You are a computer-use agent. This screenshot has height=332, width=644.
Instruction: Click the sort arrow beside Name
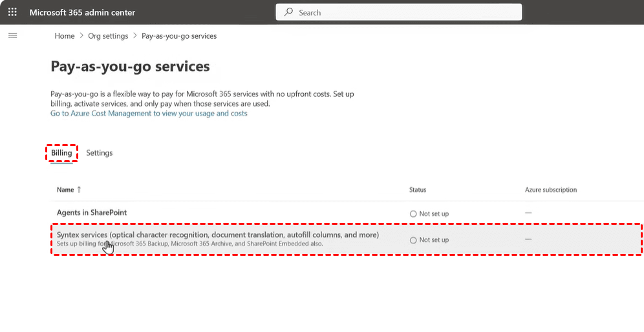[x=80, y=190]
